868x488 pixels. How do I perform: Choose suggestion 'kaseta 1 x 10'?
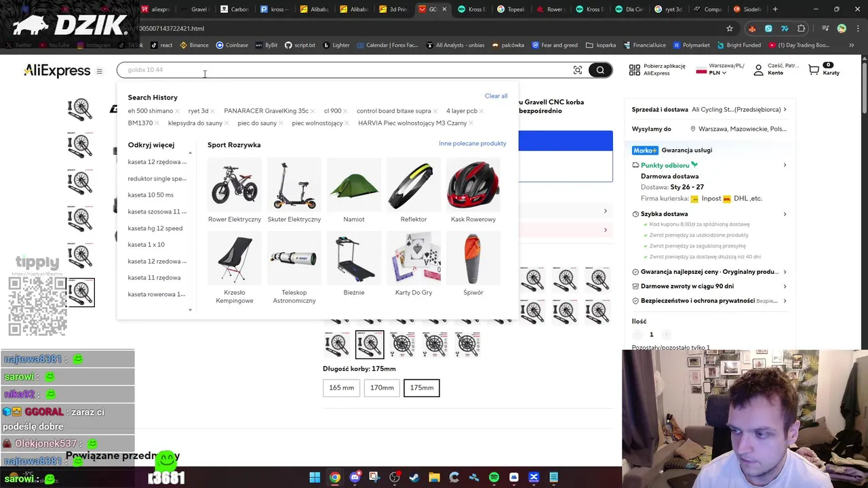[x=146, y=245]
